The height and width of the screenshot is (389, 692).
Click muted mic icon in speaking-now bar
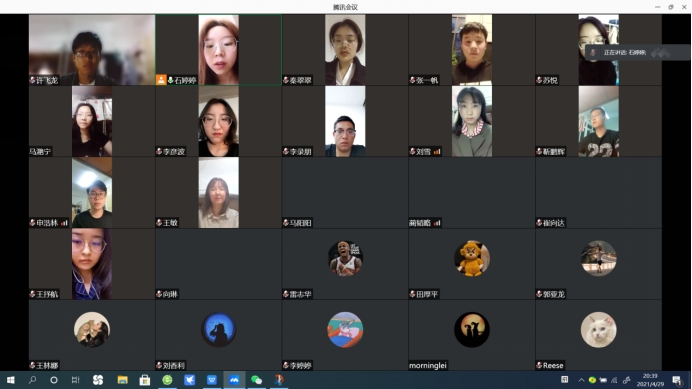click(593, 53)
